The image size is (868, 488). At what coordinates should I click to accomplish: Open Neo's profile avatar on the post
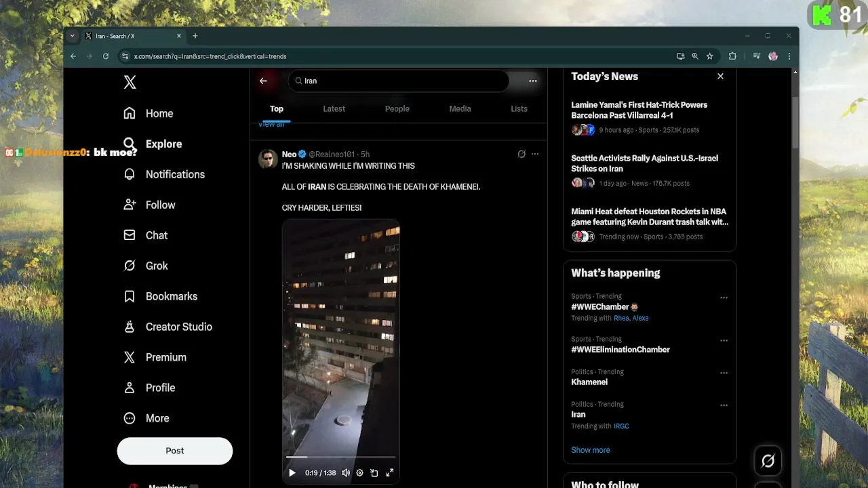point(268,159)
